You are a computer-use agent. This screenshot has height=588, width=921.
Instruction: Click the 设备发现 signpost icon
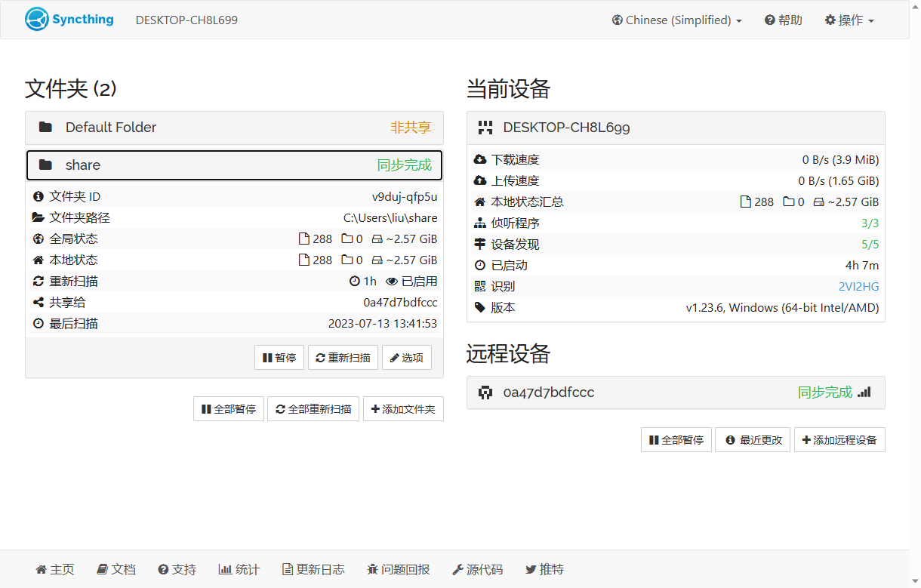pos(480,245)
